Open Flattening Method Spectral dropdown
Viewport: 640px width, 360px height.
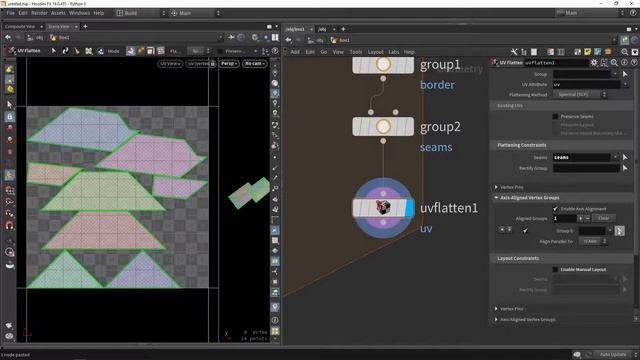tap(580, 95)
